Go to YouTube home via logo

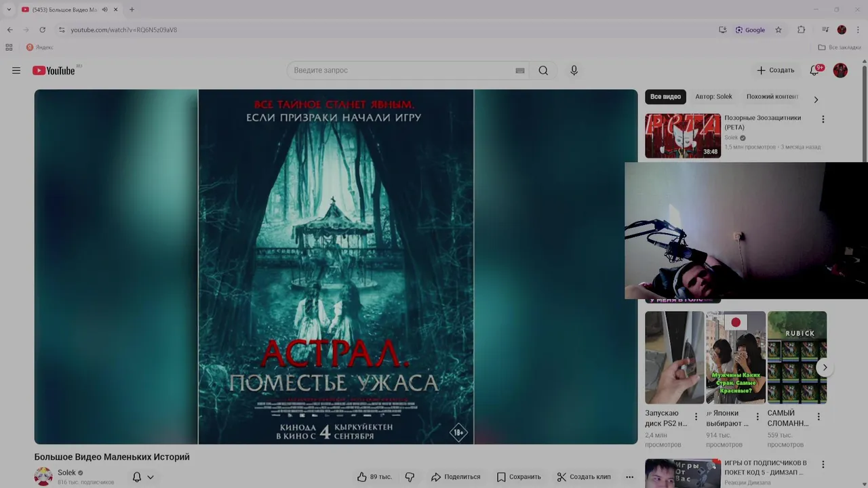(x=54, y=70)
